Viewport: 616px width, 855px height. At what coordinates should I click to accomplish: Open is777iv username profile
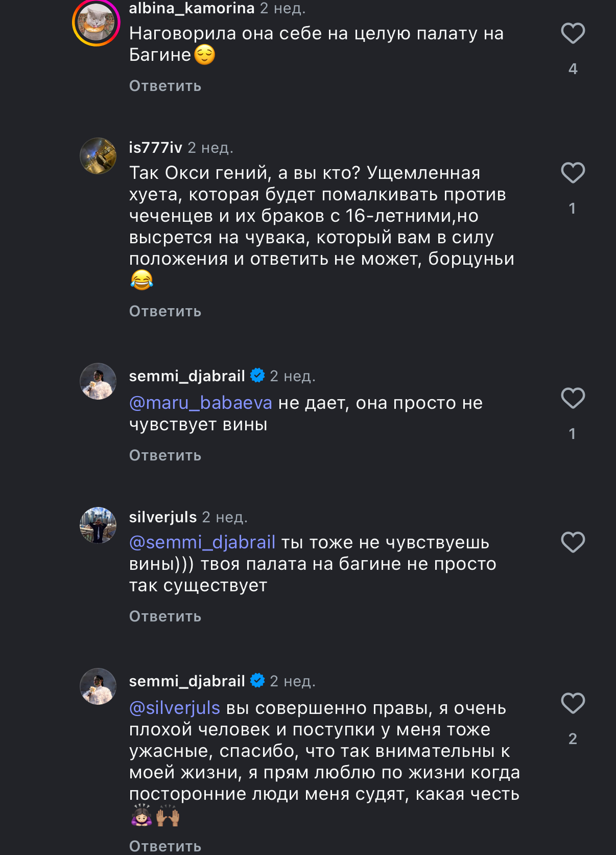(x=155, y=148)
